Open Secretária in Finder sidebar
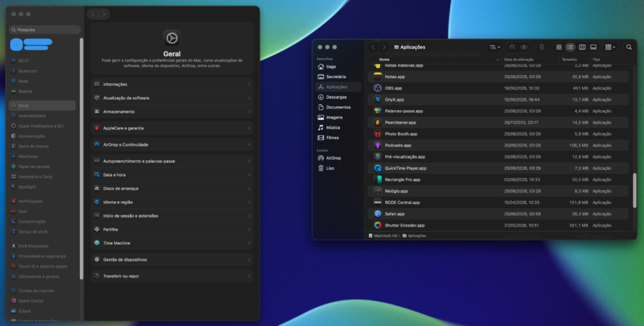 point(338,77)
